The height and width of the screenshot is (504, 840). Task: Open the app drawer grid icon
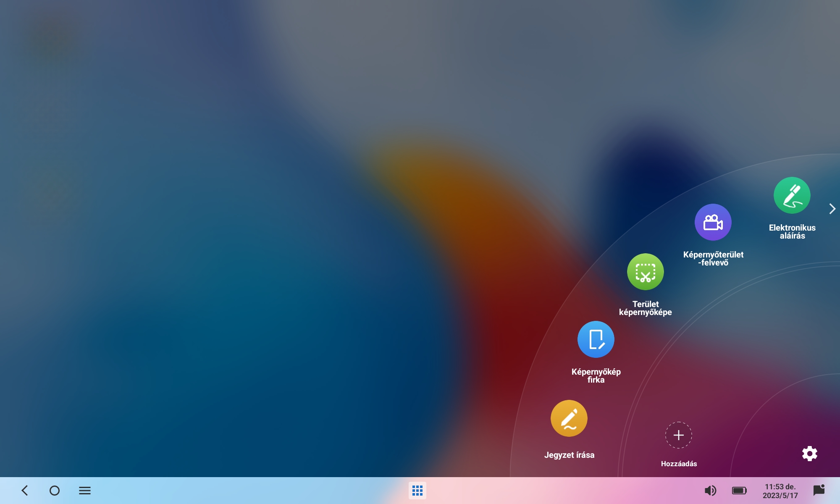417,491
